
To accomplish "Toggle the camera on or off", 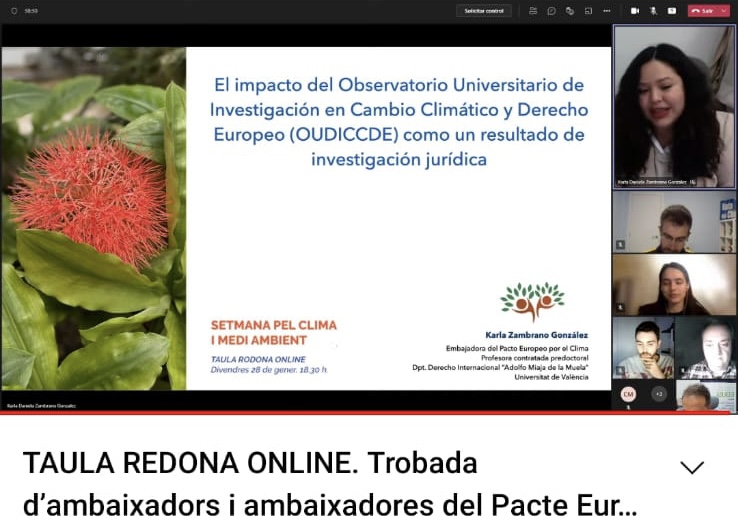I will (634, 11).
